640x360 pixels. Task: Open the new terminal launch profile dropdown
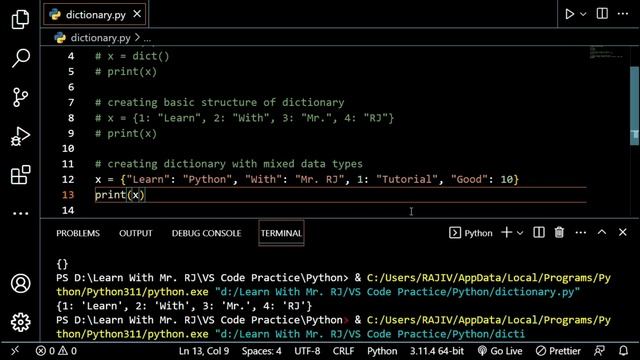coord(520,233)
